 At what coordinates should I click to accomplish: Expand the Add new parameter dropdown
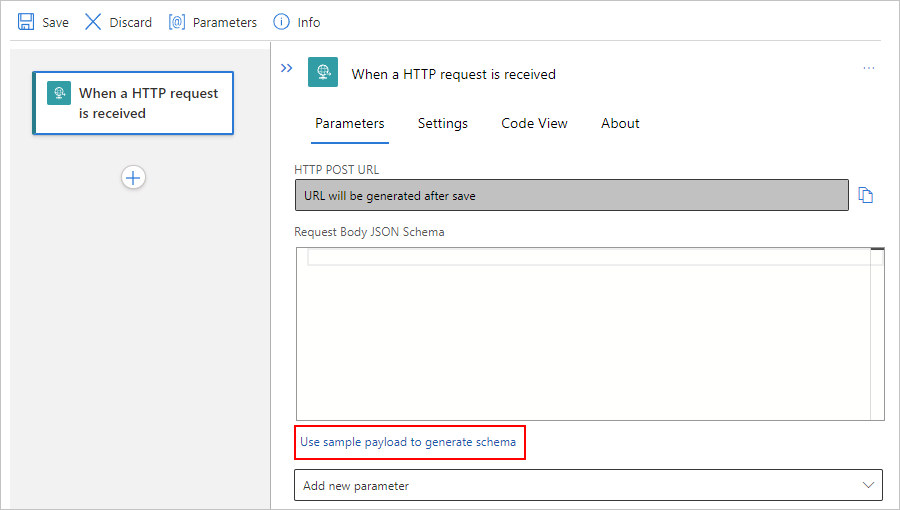[867, 485]
